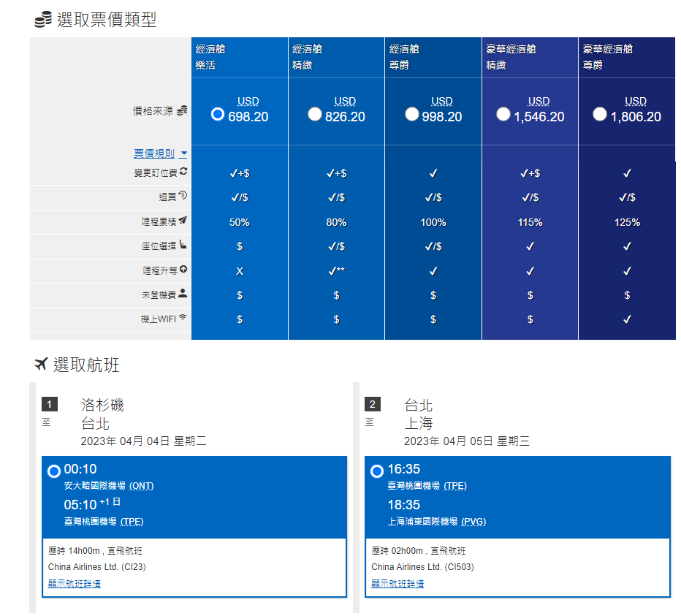Image resolution: width=681 pixels, height=616 pixels.
Task: Click the ONT airport code link
Action: coord(141,486)
